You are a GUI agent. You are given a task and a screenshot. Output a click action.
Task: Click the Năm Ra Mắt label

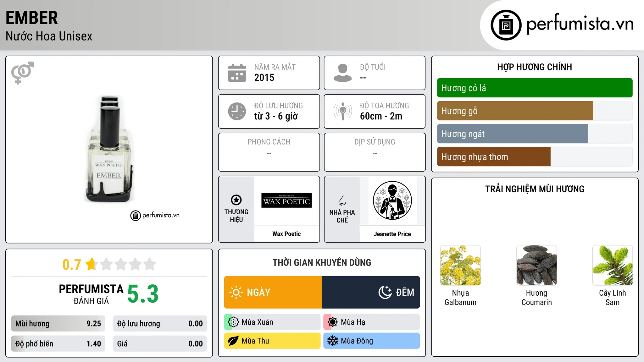click(275, 67)
